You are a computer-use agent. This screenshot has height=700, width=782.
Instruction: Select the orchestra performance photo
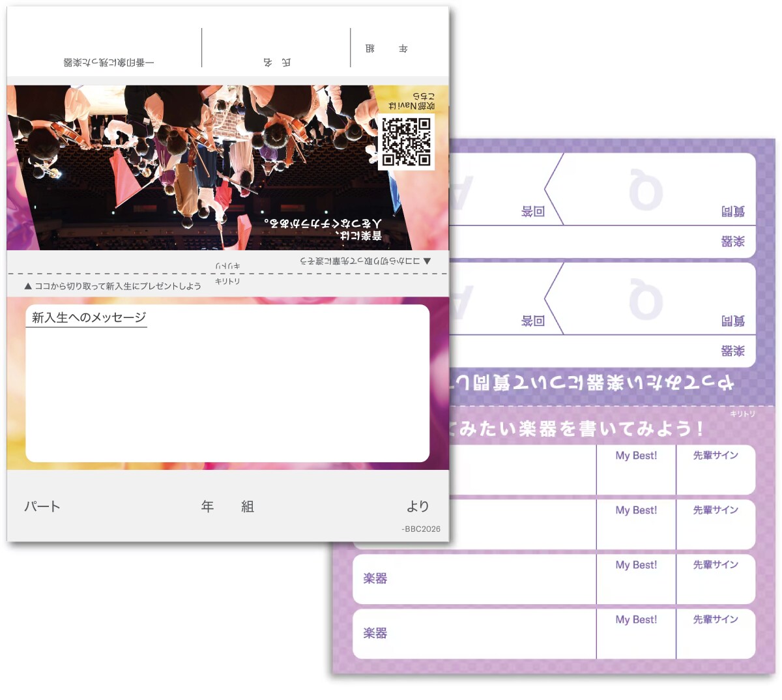(195, 168)
